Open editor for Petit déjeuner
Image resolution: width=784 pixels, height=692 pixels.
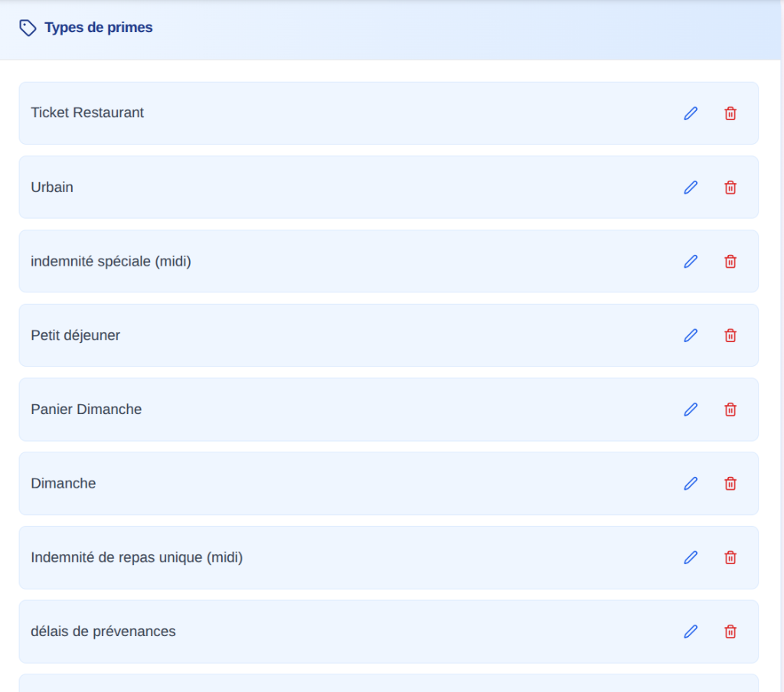[691, 335]
